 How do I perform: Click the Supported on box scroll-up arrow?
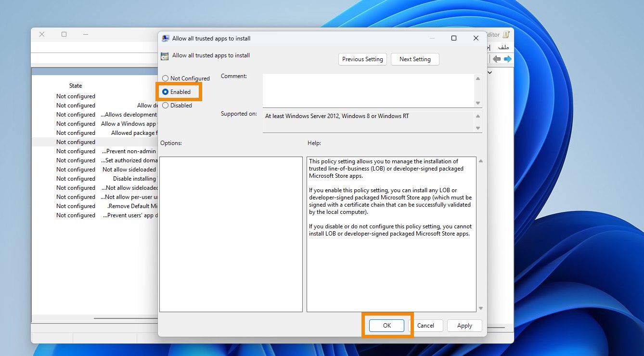click(478, 116)
